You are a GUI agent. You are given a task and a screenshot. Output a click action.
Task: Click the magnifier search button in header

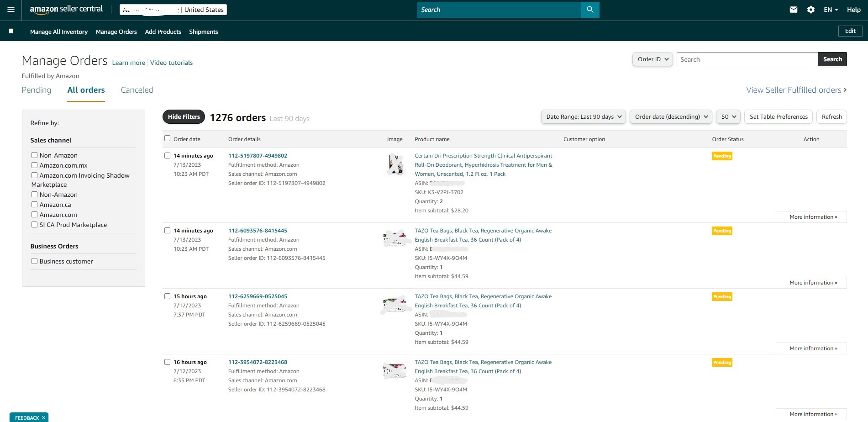pyautogui.click(x=590, y=10)
